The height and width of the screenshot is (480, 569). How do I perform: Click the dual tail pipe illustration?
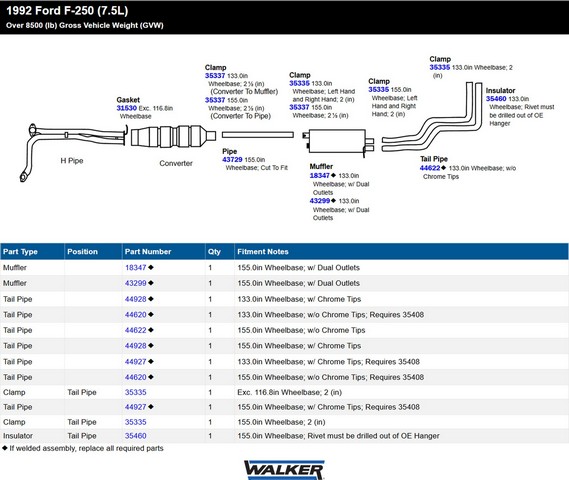pyautogui.click(x=433, y=117)
